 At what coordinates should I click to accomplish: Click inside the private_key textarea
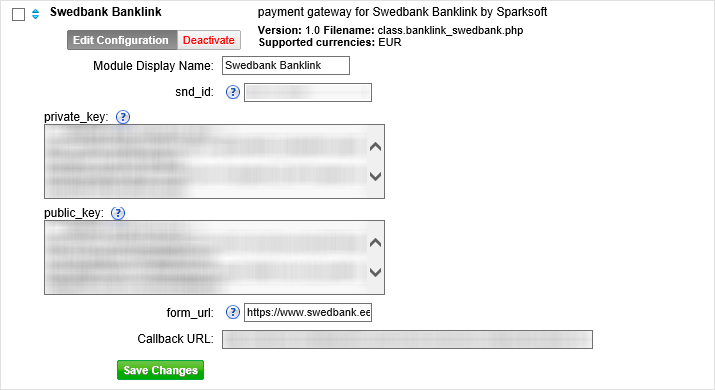[206, 161]
